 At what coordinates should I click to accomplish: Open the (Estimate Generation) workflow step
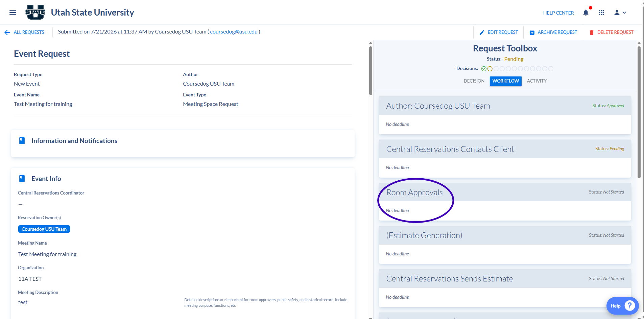point(505,235)
